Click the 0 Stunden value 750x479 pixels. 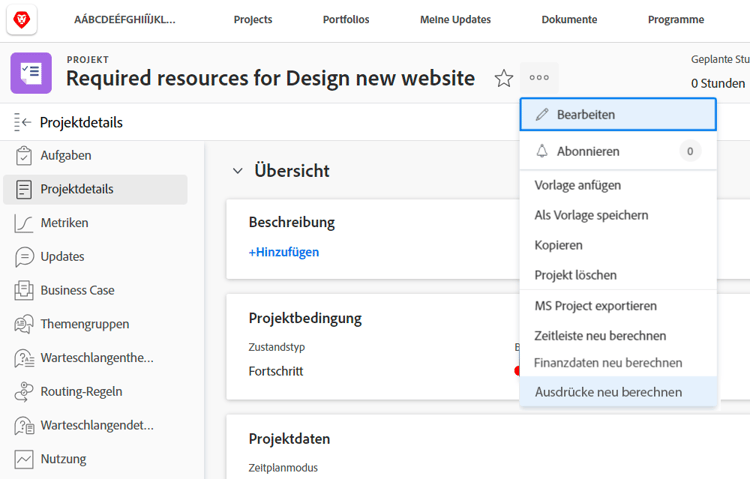(x=717, y=83)
